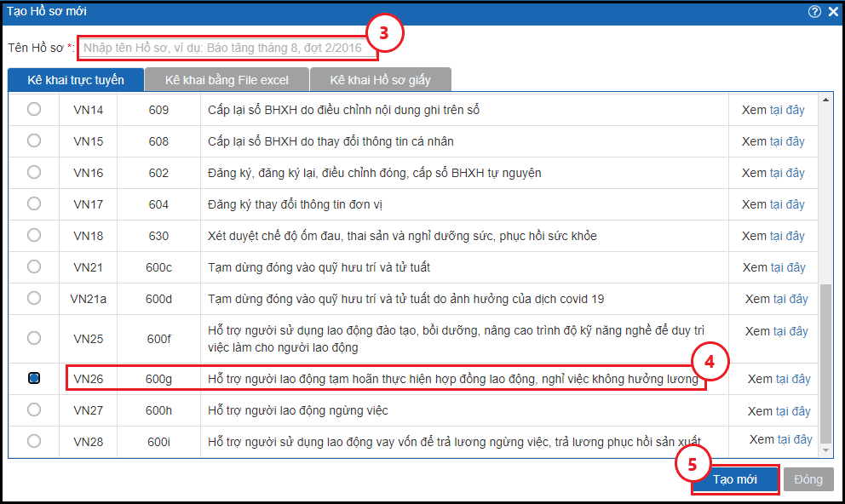Image resolution: width=845 pixels, height=504 pixels.
Task: Select radio button for VN18
Action: (x=34, y=235)
